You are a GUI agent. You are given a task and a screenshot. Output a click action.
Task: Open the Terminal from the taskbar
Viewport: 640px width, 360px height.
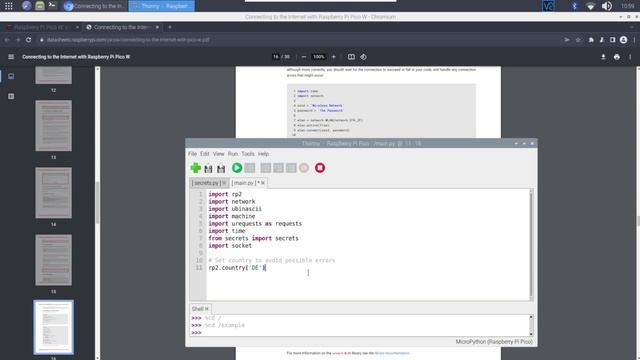click(52, 6)
